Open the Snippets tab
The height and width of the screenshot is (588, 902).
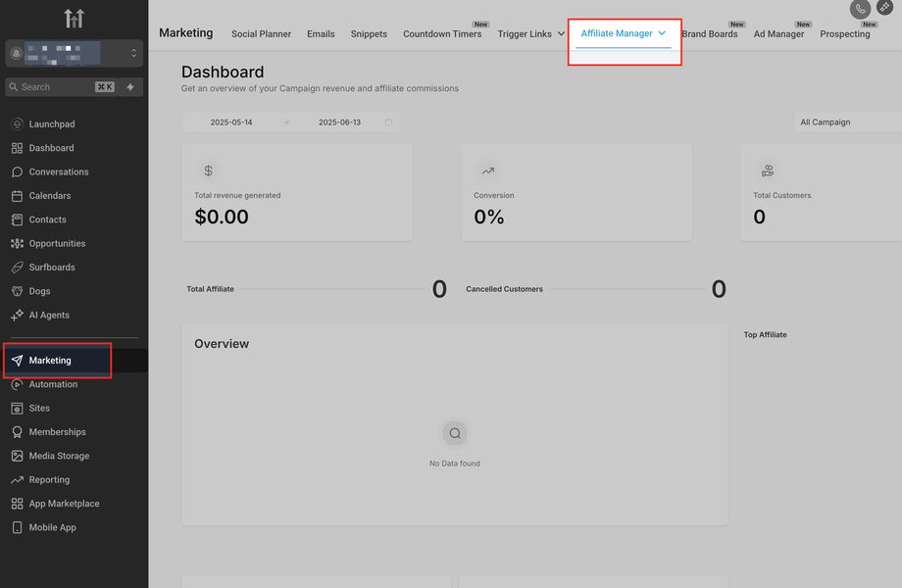tap(369, 34)
